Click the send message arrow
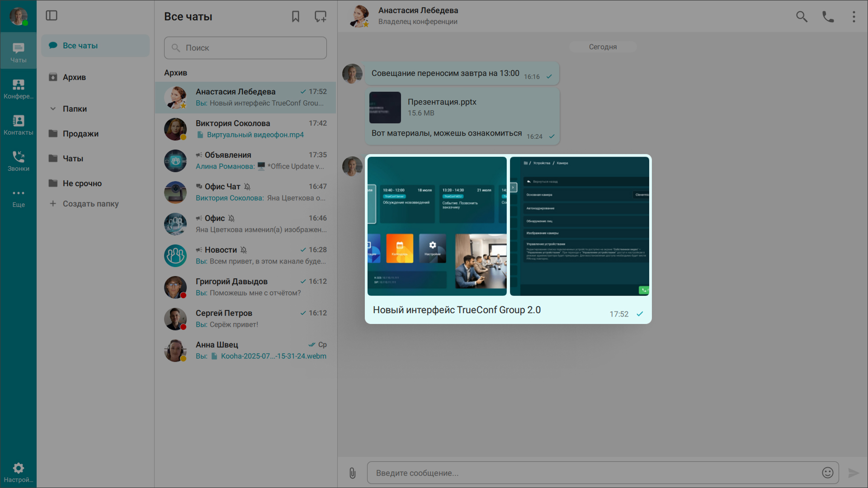The height and width of the screenshot is (488, 868). pyautogui.click(x=854, y=473)
